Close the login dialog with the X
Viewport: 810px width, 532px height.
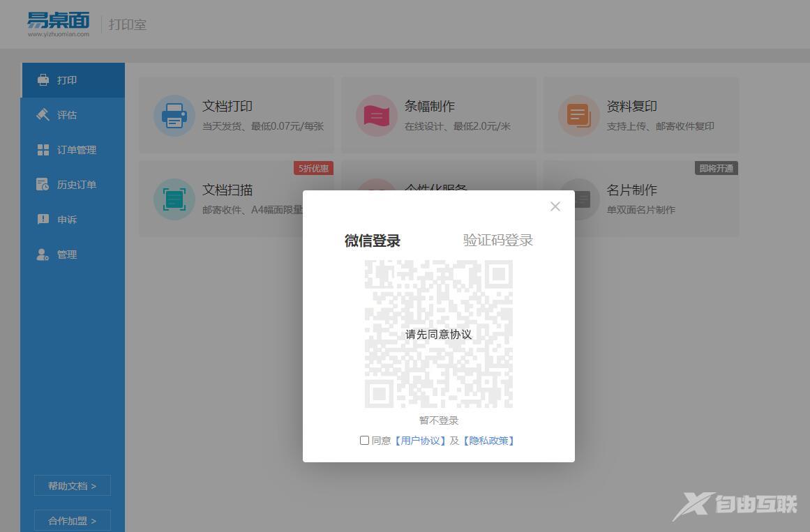pyautogui.click(x=555, y=206)
